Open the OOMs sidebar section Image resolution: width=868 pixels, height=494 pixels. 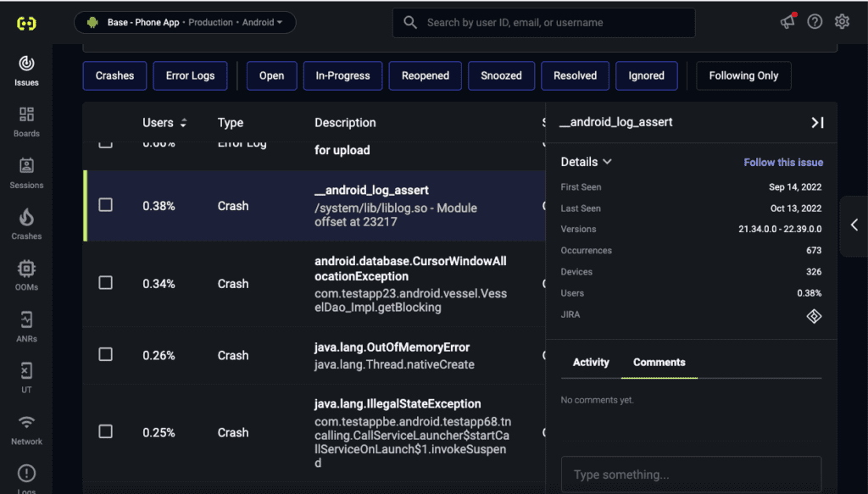(26, 275)
